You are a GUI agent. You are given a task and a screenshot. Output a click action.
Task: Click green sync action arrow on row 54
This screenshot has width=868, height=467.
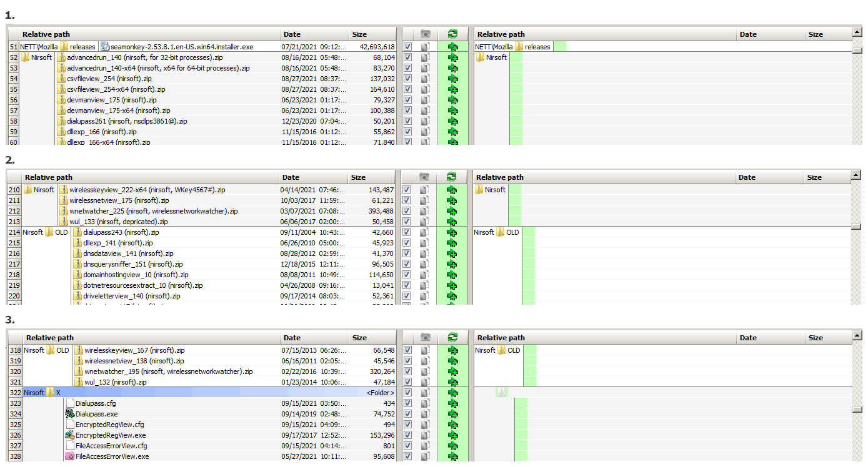click(453, 79)
